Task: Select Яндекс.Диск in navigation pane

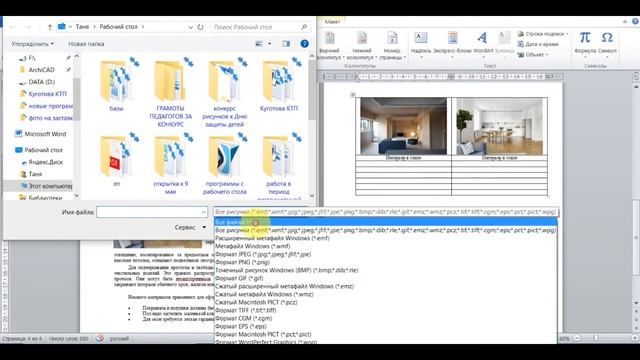Action: [x=45, y=162]
